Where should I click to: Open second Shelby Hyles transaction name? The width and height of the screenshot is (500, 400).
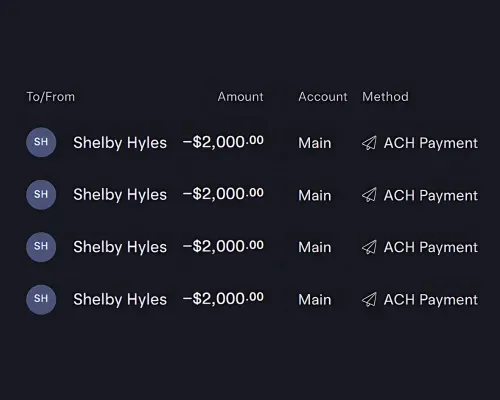pyautogui.click(x=120, y=195)
